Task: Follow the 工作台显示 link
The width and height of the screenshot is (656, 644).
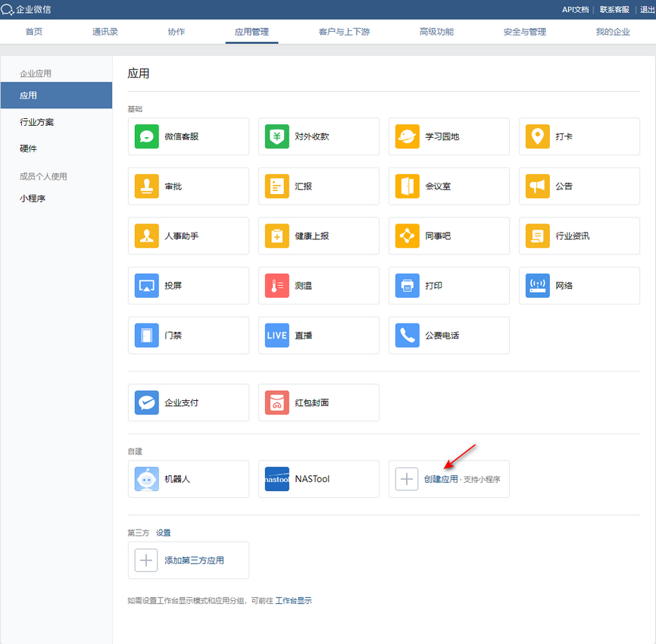Action: tap(293, 601)
